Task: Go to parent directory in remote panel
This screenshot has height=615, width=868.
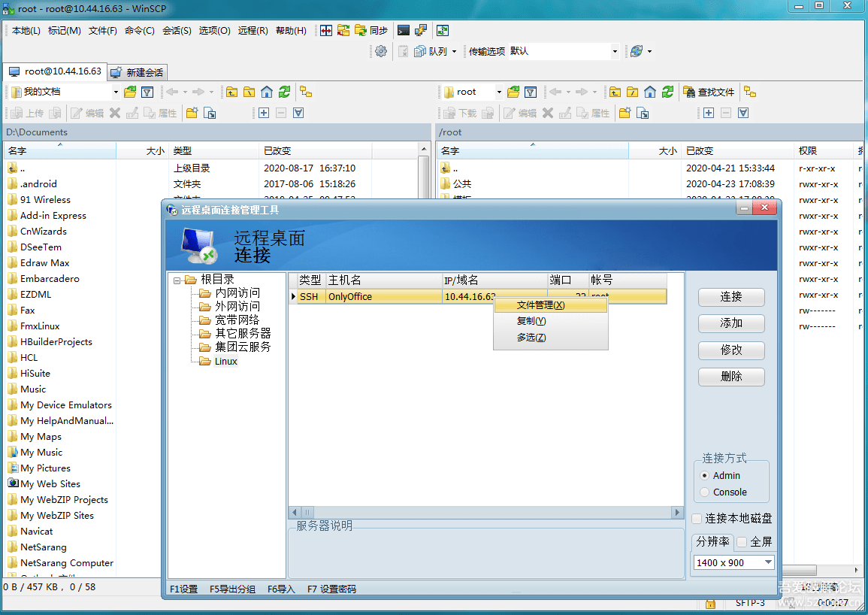Action: pyautogui.click(x=616, y=92)
